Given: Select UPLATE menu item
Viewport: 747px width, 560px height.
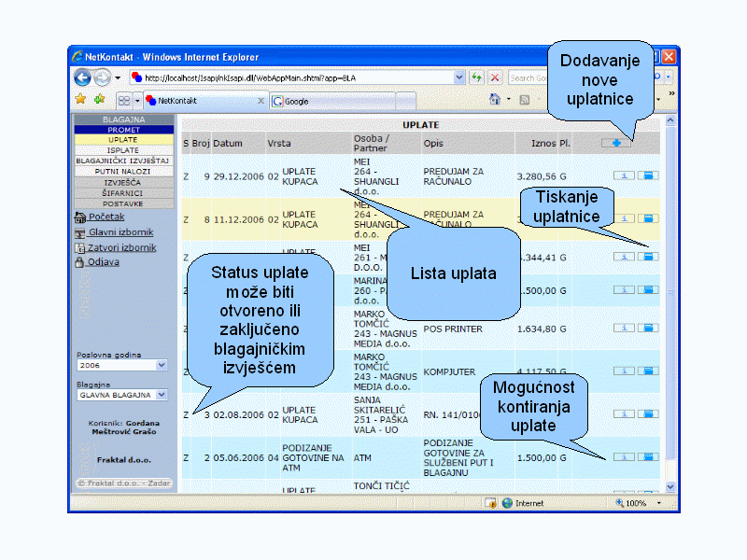Looking at the screenshot, I should 124,139.
